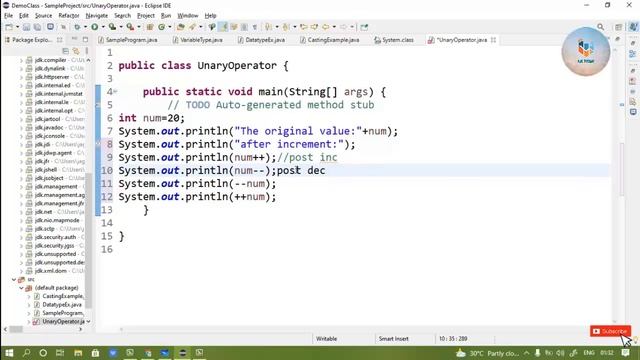Switch to DatatypeEx.java tab
Screen dimensions: 640x360
click(x=261, y=40)
